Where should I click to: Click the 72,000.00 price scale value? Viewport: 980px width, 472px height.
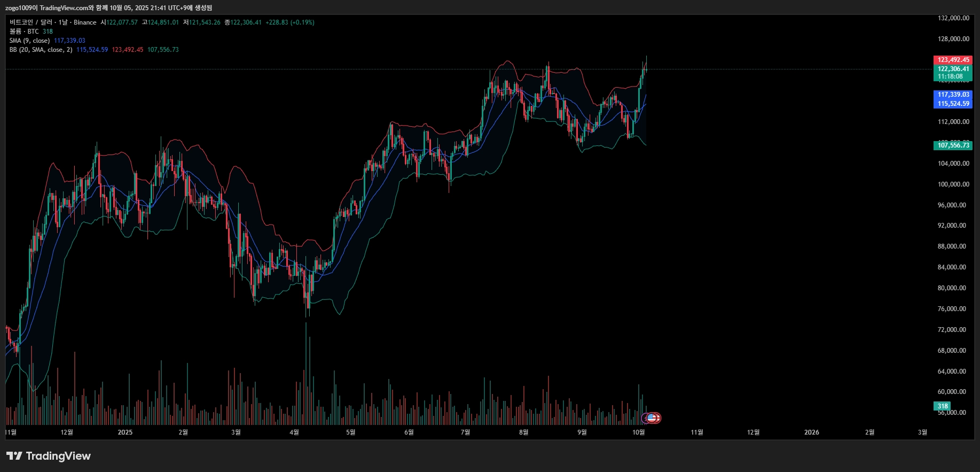[952, 330]
